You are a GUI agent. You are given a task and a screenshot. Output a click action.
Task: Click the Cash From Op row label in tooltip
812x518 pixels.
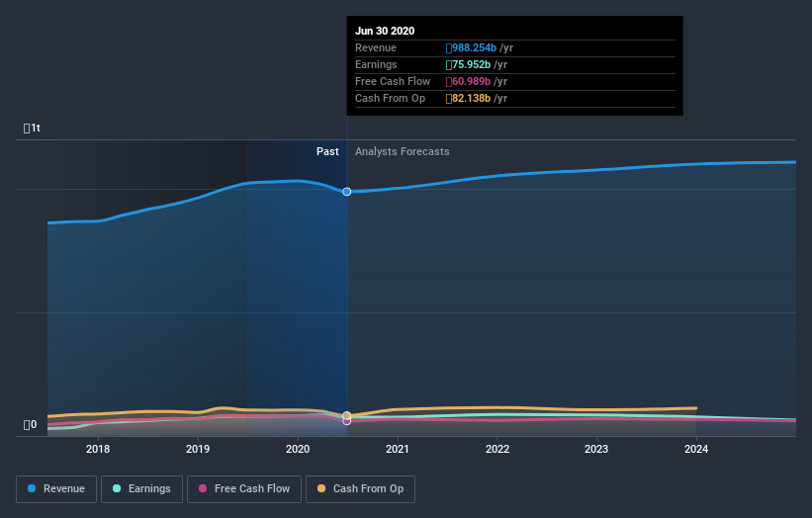[x=390, y=98]
